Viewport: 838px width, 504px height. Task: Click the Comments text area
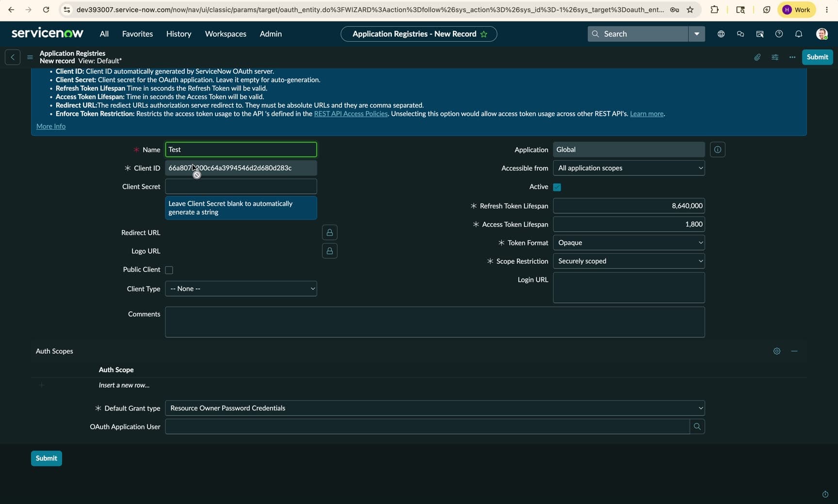[435, 322]
